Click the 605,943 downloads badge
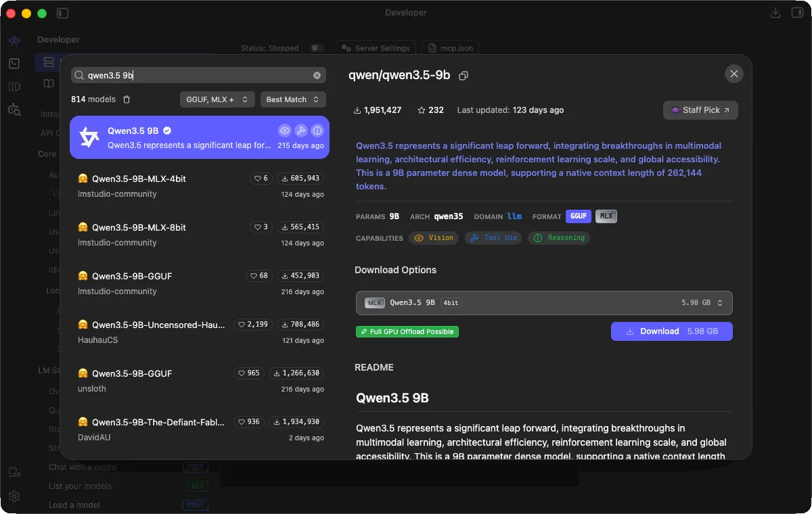The image size is (812, 514). (x=300, y=179)
